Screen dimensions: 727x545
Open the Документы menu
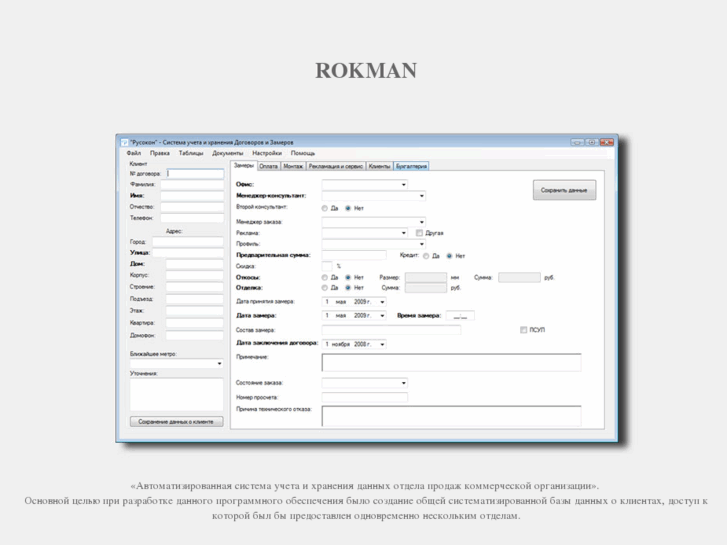227,153
